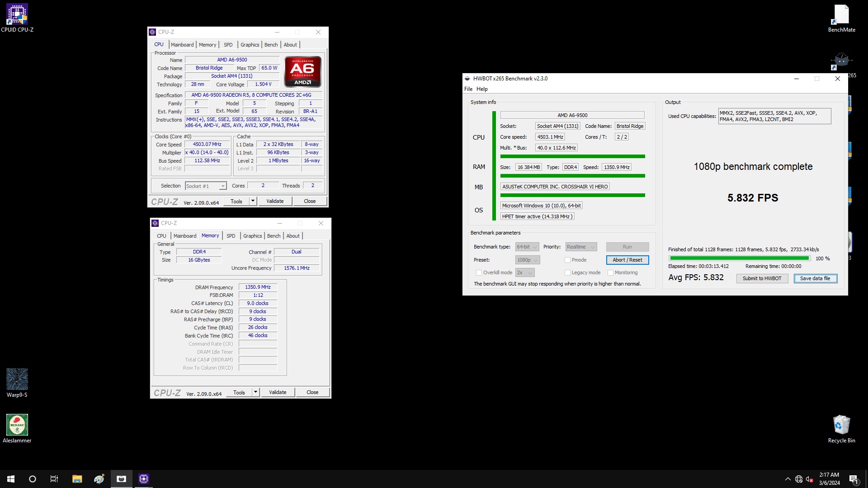This screenshot has height=488, width=868.
Task: Click the title icon of lower CPU-Z Memory window
Action: 155,223
